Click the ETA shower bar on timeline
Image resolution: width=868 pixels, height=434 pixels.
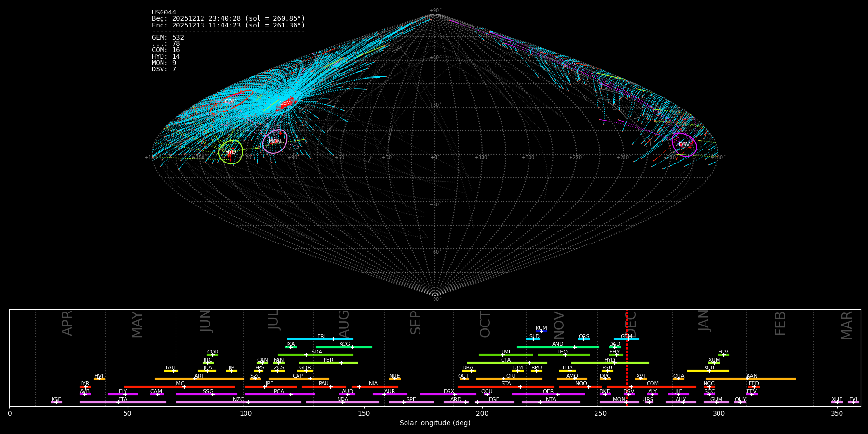pyautogui.click(x=123, y=402)
